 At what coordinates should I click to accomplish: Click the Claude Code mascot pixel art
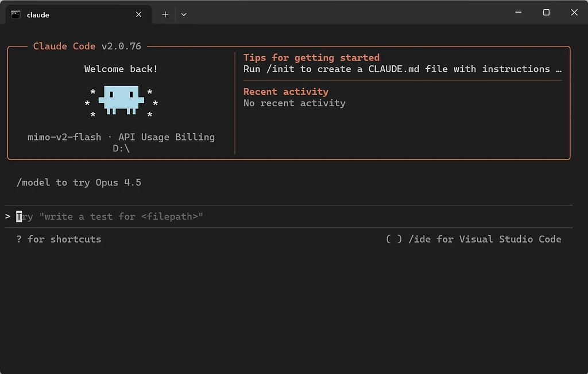pyautogui.click(x=121, y=100)
